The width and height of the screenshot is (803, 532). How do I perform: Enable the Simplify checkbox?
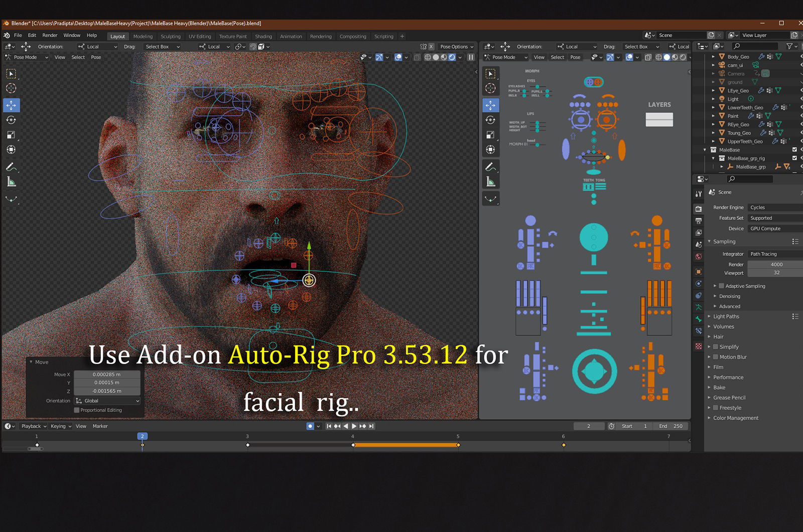click(716, 347)
